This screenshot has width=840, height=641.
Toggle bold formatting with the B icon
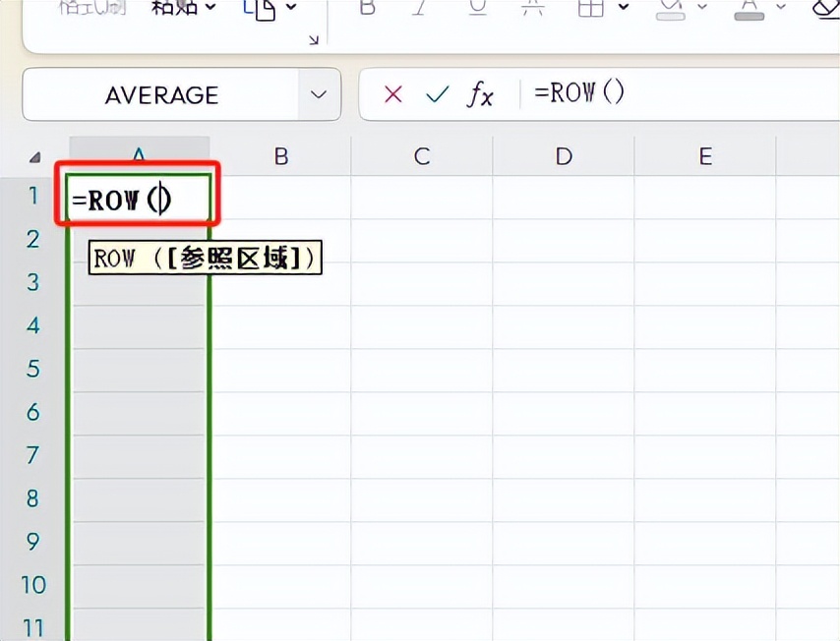click(x=368, y=7)
